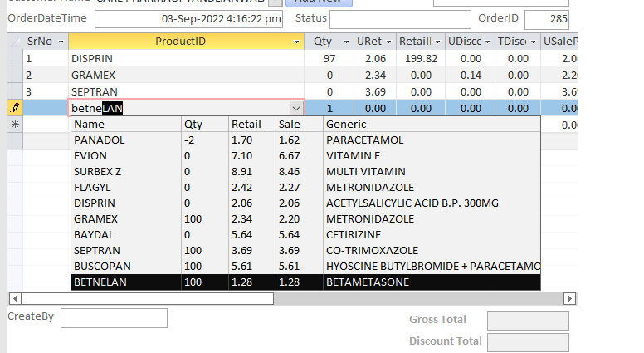Click the Discount Total field
Viewport: 644px width, 353px height.
(x=528, y=342)
